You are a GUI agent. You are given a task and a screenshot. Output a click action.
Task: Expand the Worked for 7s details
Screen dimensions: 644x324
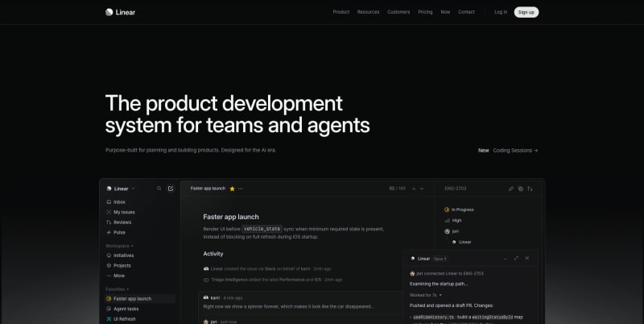pos(426,295)
